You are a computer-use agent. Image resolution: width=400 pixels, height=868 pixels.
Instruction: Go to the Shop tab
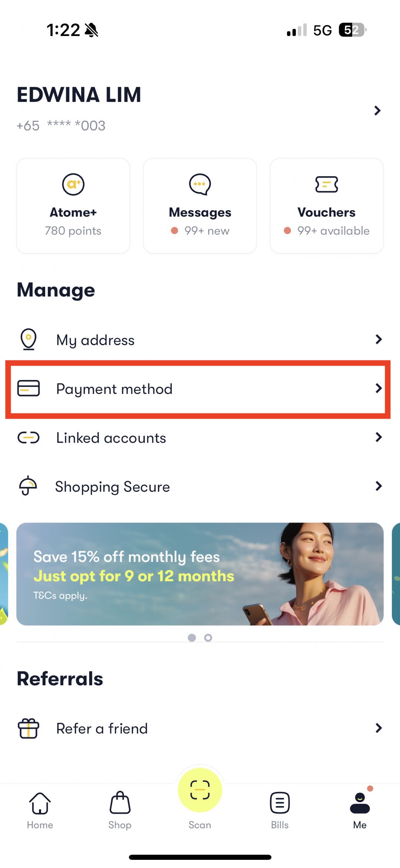(120, 811)
